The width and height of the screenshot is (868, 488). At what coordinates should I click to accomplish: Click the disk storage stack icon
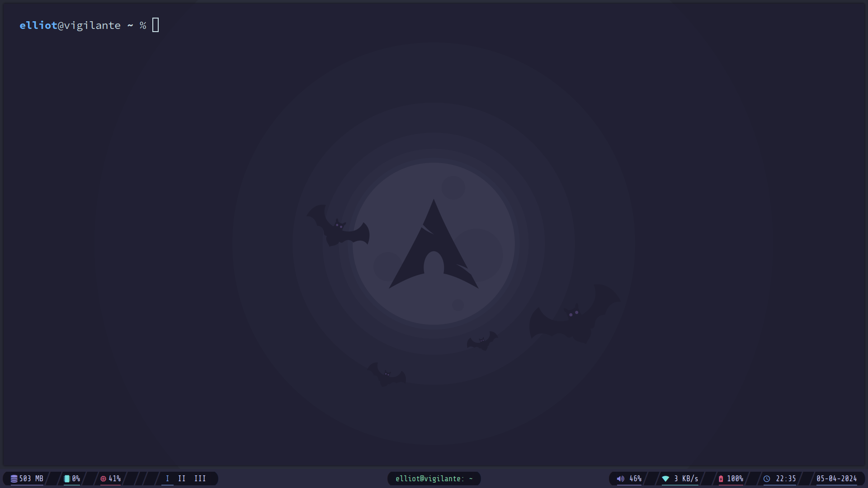click(14, 479)
